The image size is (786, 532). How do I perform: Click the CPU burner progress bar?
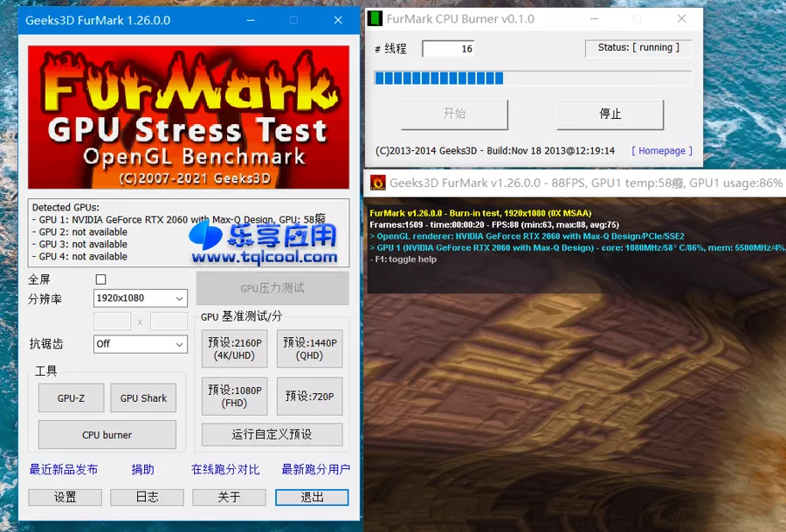point(532,79)
